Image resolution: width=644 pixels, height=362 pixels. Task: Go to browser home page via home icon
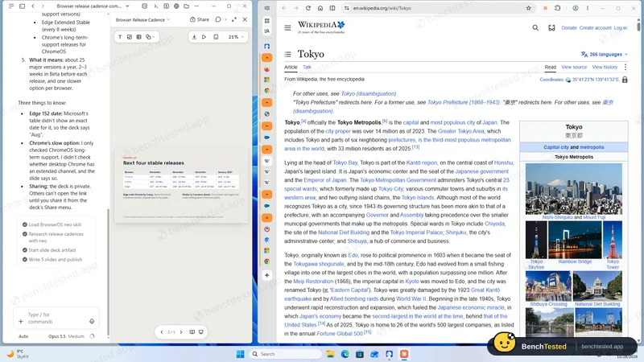pyautogui.click(x=320, y=8)
